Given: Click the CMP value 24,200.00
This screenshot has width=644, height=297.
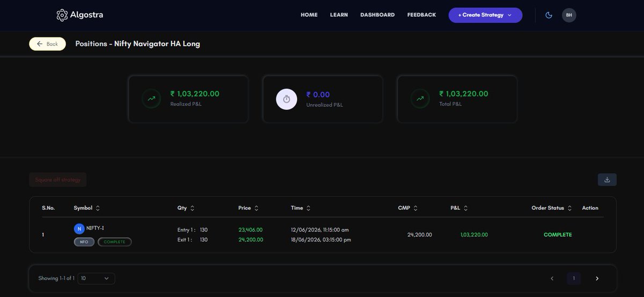Looking at the screenshot, I should click(420, 235).
